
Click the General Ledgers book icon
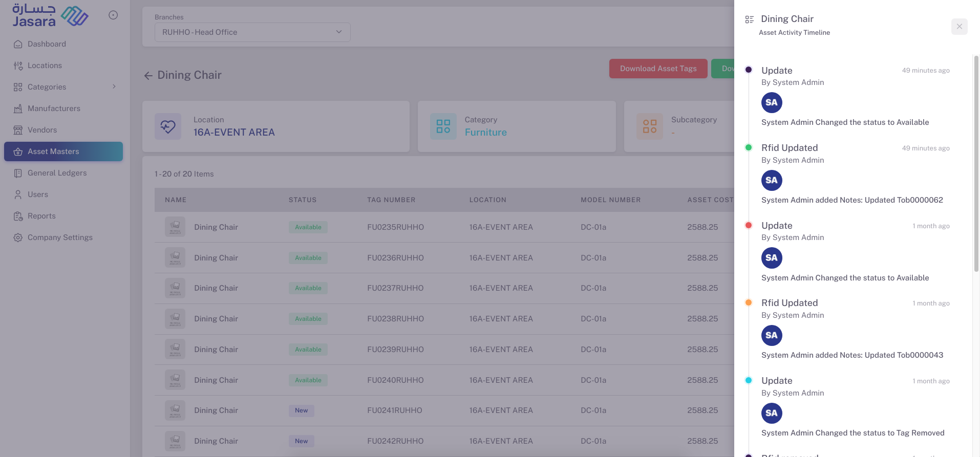coord(18,173)
